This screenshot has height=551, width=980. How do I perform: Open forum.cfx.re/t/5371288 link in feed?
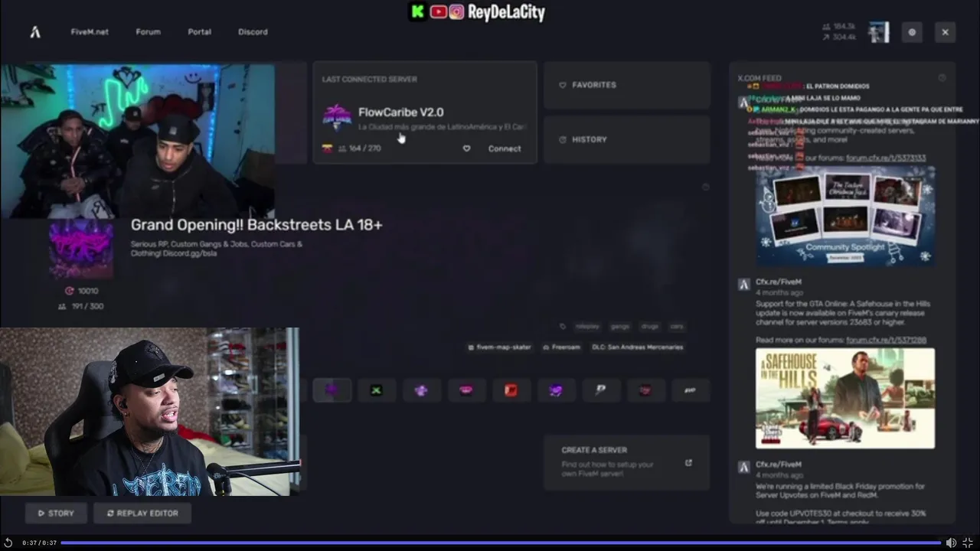click(886, 341)
